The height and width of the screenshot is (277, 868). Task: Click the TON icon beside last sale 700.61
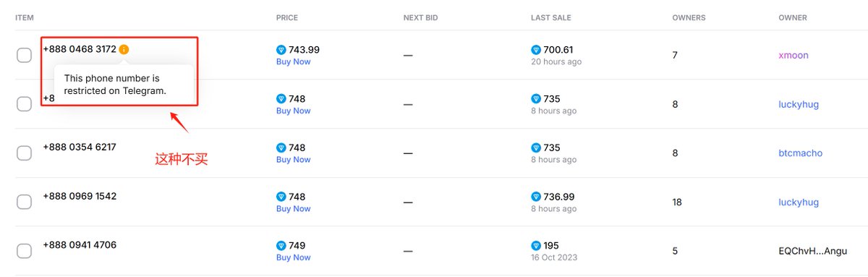pos(536,50)
